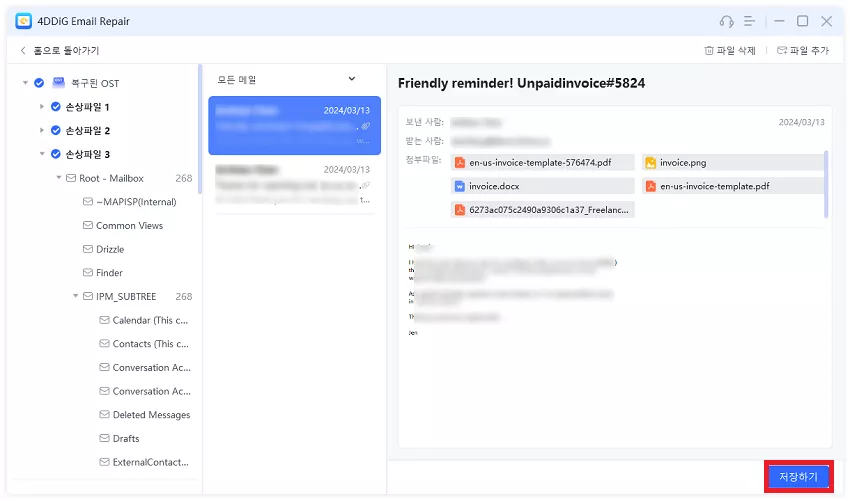Click 홈으로 돌아가기 link
This screenshot has width=850, height=501.
66,50
